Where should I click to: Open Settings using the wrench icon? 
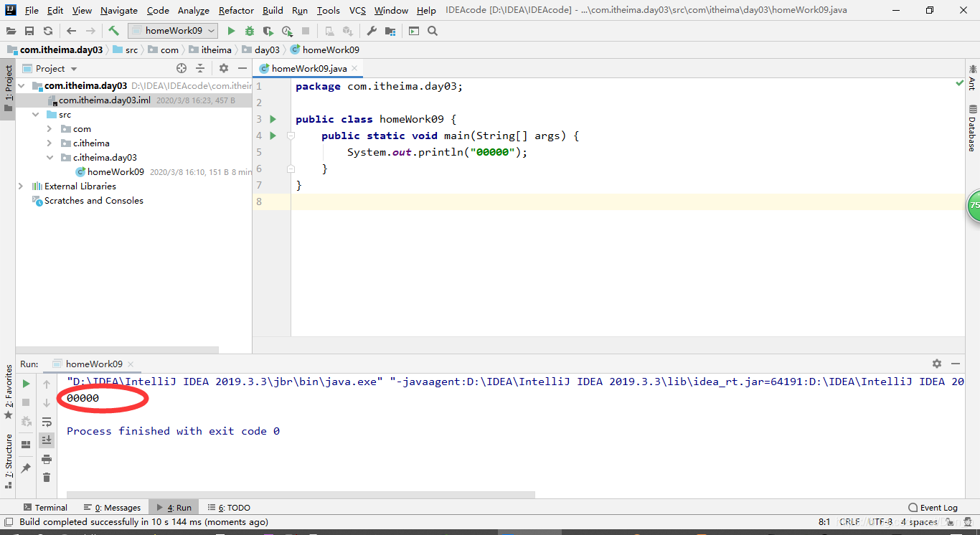tap(372, 31)
